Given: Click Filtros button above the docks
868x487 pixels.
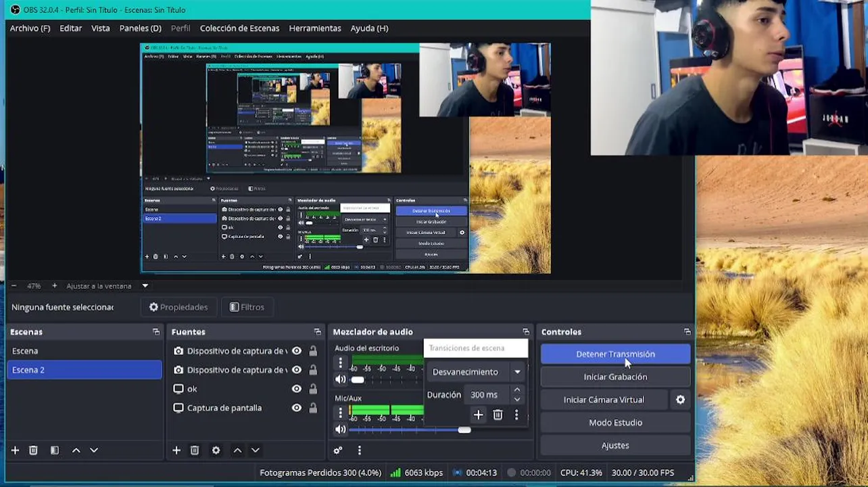Looking at the screenshot, I should point(247,307).
